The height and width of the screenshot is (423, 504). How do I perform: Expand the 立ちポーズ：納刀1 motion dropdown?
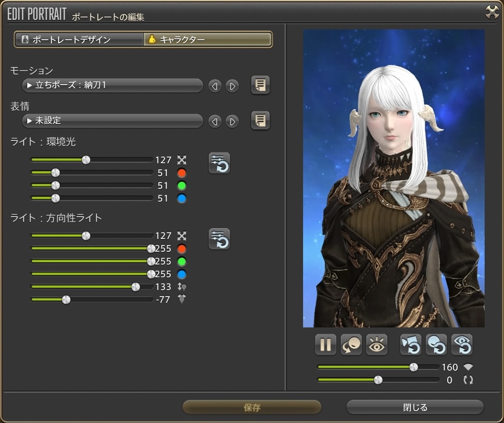(113, 86)
